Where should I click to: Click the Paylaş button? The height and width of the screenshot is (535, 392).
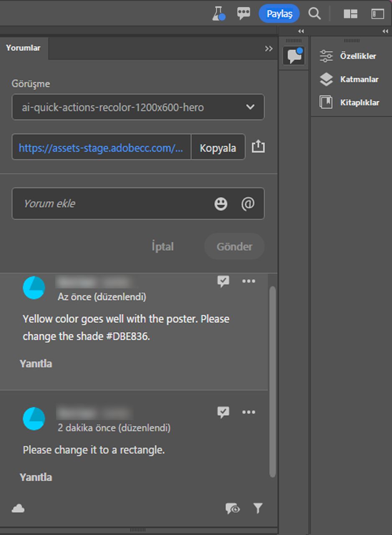(x=279, y=13)
